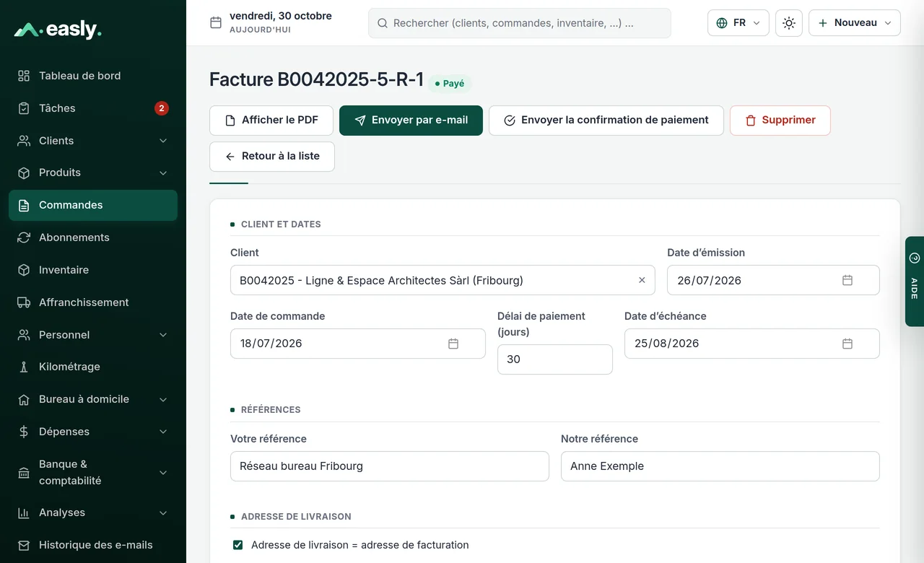This screenshot has width=924, height=563.
Task: Expand the Analyses sidebar section
Action: [163, 512]
